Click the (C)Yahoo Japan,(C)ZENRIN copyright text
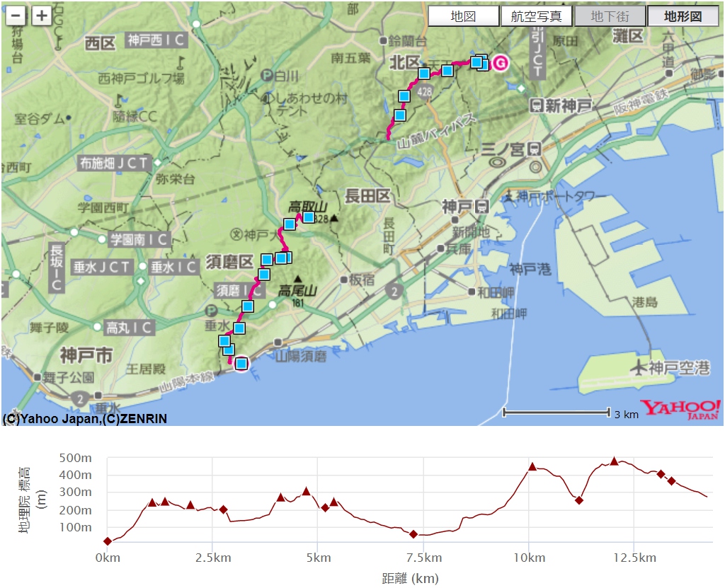 85,418
